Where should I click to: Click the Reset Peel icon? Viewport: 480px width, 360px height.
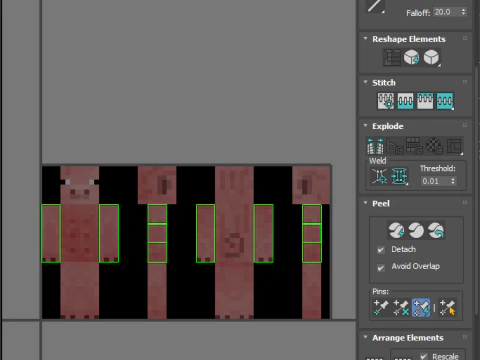(436, 230)
